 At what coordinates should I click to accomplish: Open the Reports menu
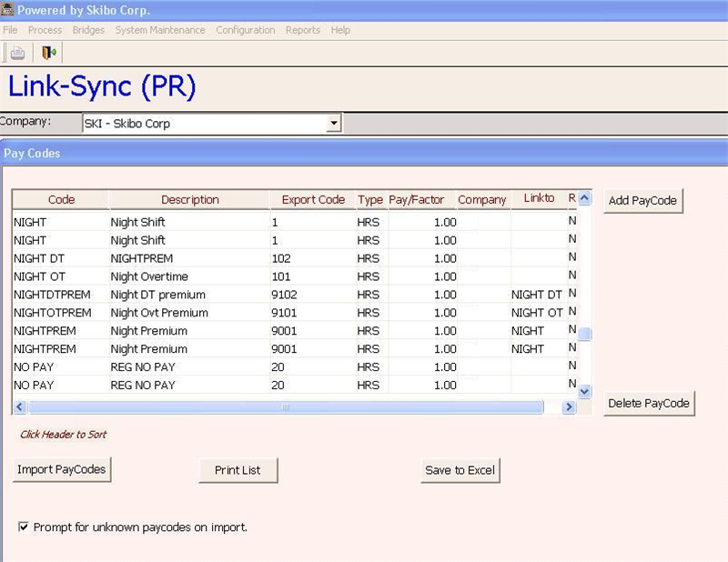pos(303,30)
